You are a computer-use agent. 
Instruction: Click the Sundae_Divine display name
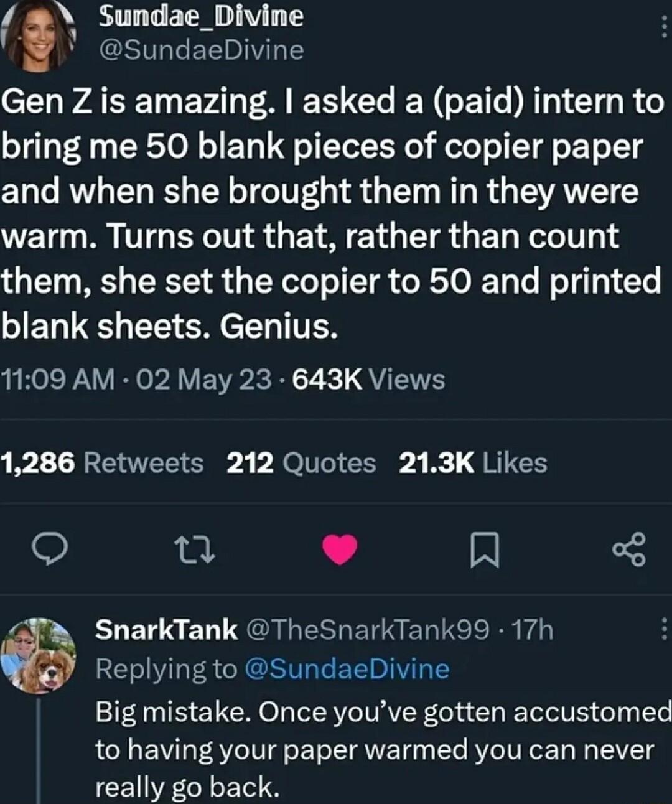pos(200,17)
